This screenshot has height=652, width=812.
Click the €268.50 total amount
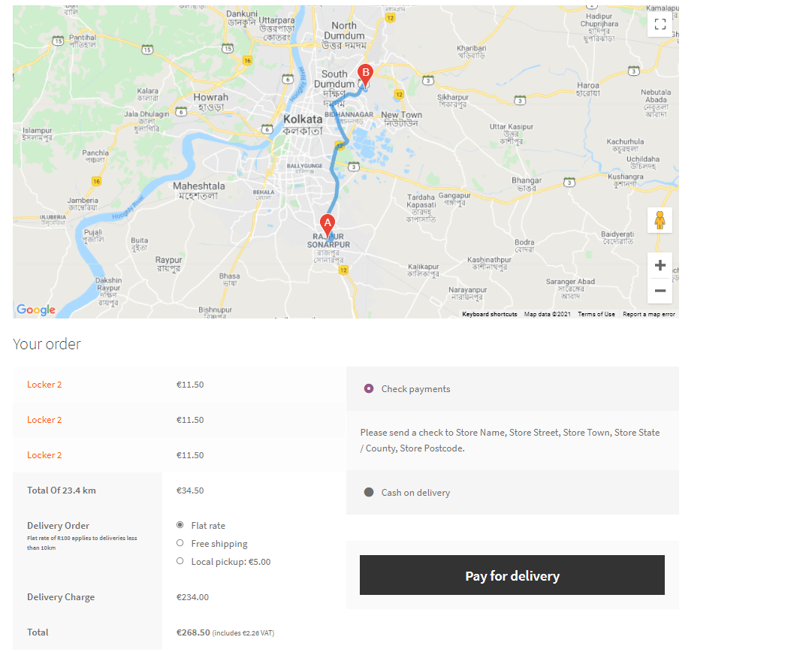[x=193, y=632]
